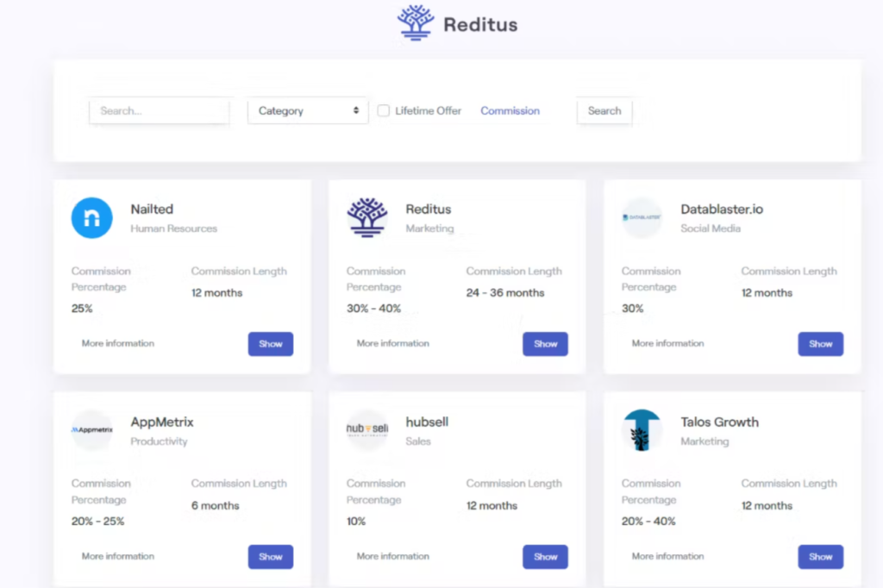Open More information for Nailted
The width and height of the screenshot is (883, 588).
point(117,343)
